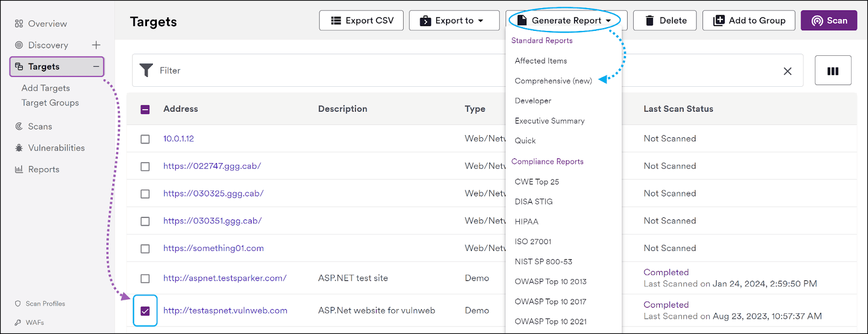The width and height of the screenshot is (868, 334).
Task: Click the funnel Filter icon
Action: 146,70
